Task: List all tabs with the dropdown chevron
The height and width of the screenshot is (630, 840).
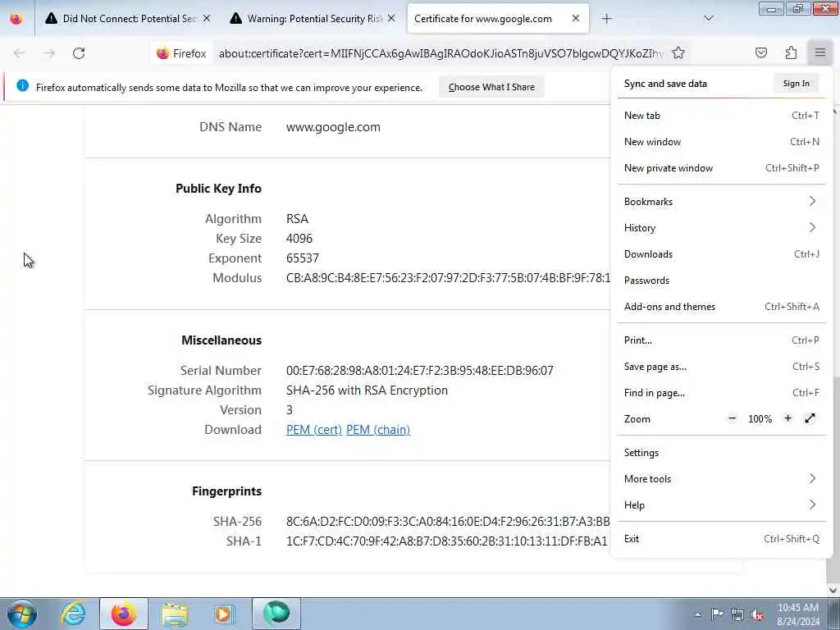Action: click(709, 19)
